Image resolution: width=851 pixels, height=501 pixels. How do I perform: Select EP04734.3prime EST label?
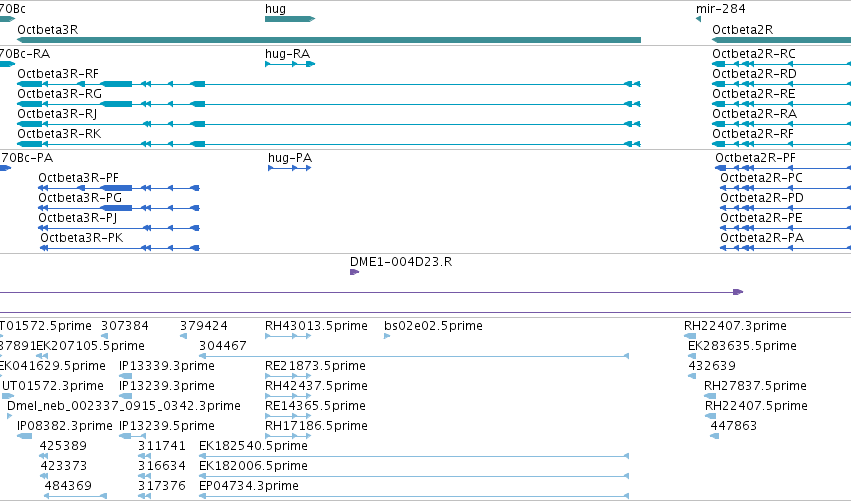249,486
